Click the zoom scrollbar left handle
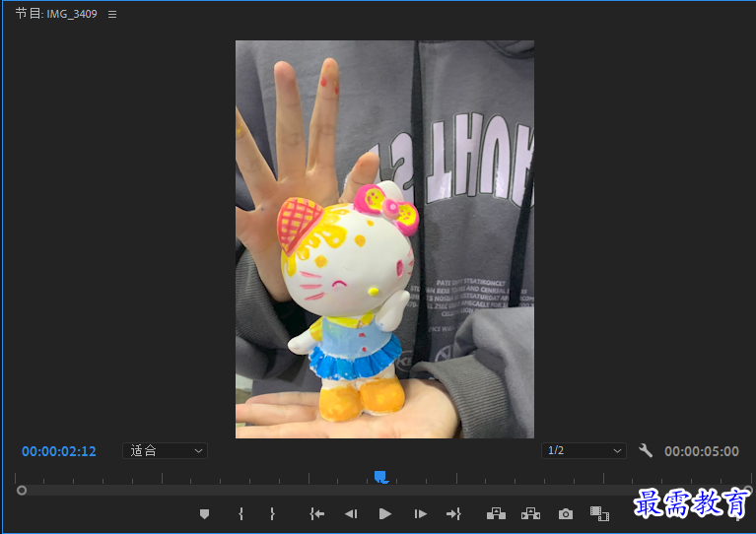Image resolution: width=756 pixels, height=534 pixels. [22, 491]
